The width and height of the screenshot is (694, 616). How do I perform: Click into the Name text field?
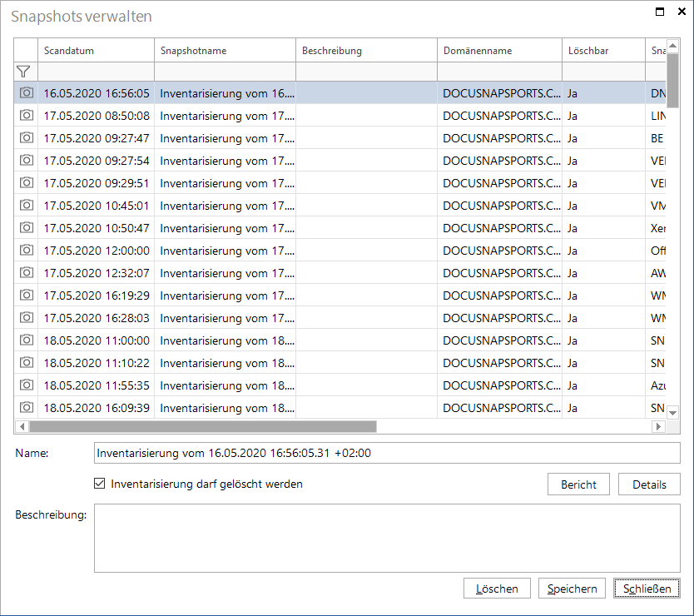387,453
